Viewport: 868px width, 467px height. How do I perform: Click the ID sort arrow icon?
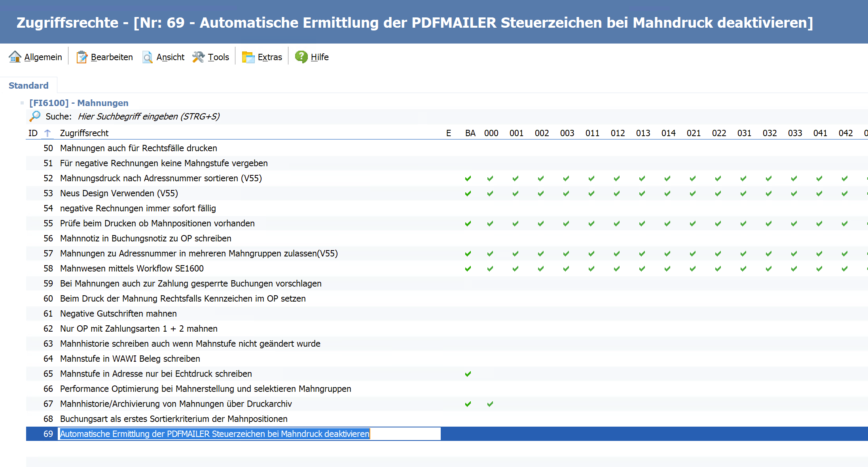[x=47, y=133]
